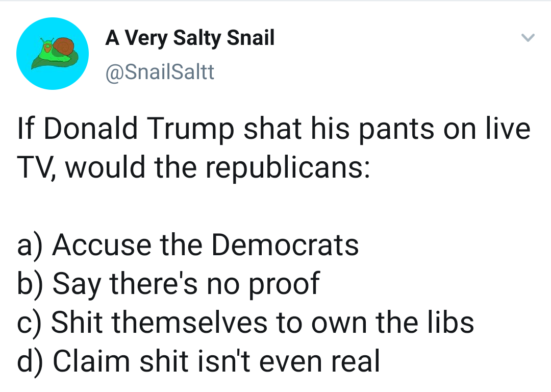Click the brown snail shell in avatar
551x392 pixels.
[64, 46]
